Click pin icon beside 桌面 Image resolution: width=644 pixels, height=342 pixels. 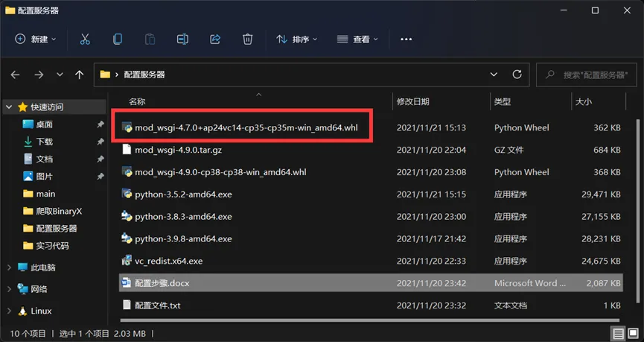click(101, 124)
